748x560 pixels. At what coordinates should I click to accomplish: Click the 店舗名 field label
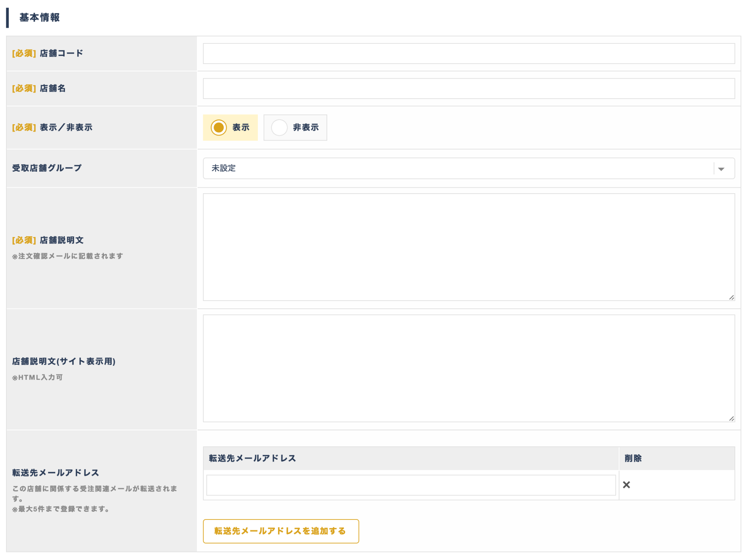click(x=52, y=88)
